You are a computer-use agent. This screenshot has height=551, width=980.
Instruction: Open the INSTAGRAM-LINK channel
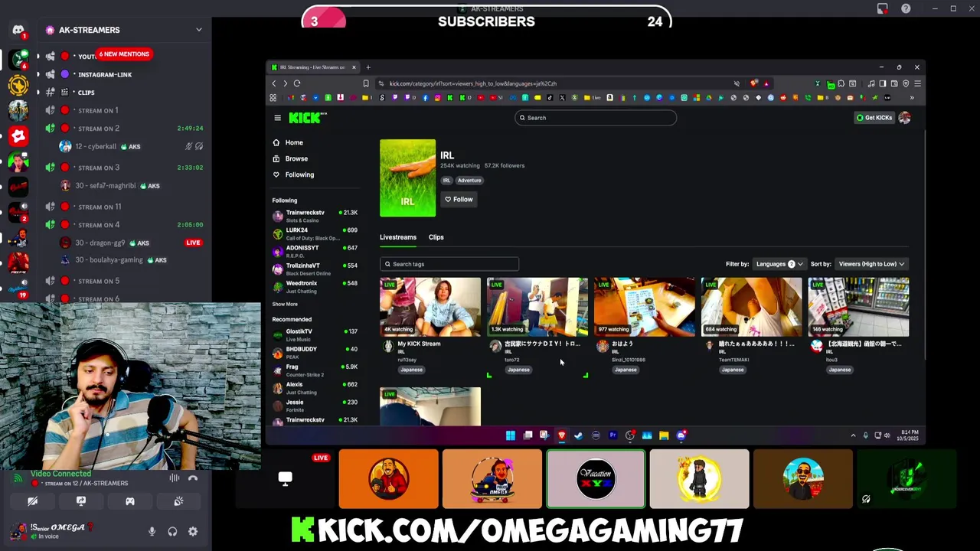pos(104,74)
